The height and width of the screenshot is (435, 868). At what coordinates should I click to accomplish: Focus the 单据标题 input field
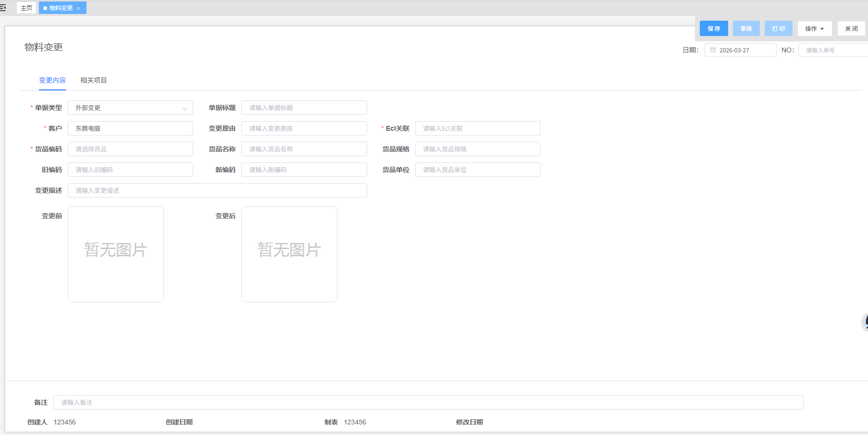(x=304, y=108)
